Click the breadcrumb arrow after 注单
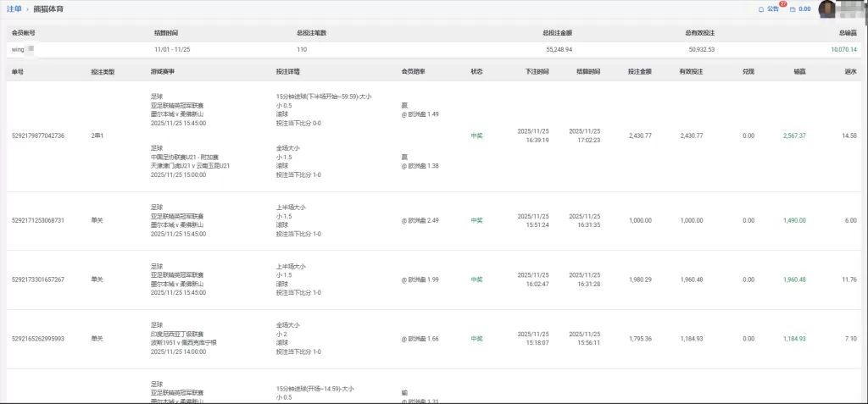This screenshot has height=404, width=868. coord(28,9)
